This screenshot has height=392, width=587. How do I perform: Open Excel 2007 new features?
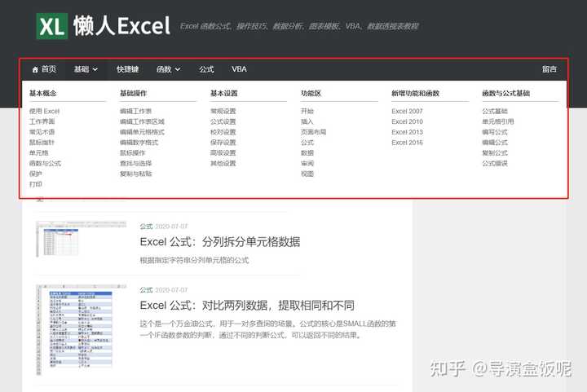407,111
